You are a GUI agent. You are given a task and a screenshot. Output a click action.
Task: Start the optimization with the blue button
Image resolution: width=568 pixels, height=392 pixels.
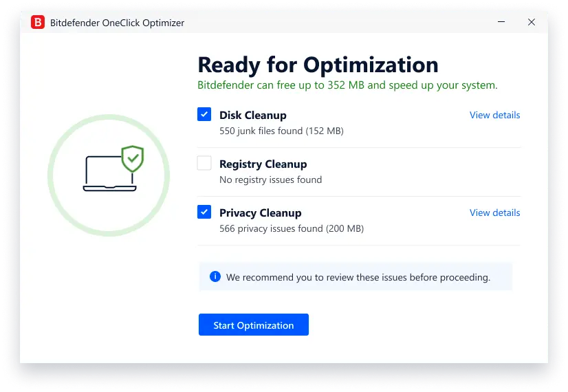coord(254,325)
